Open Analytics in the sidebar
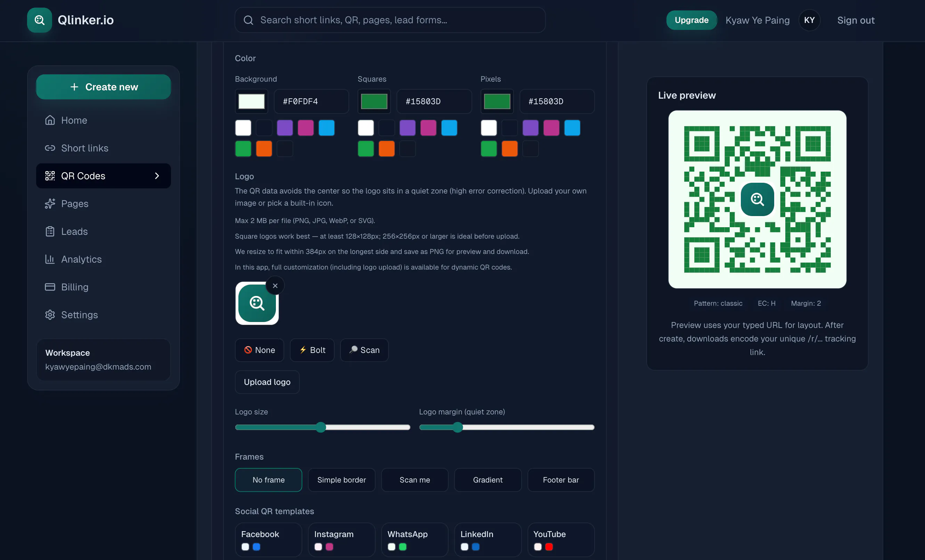Viewport: 925px width, 560px height. point(103,259)
